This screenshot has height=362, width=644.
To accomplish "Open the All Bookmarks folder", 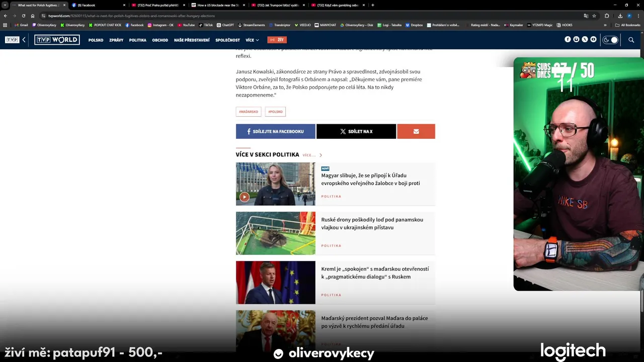I will point(627,25).
